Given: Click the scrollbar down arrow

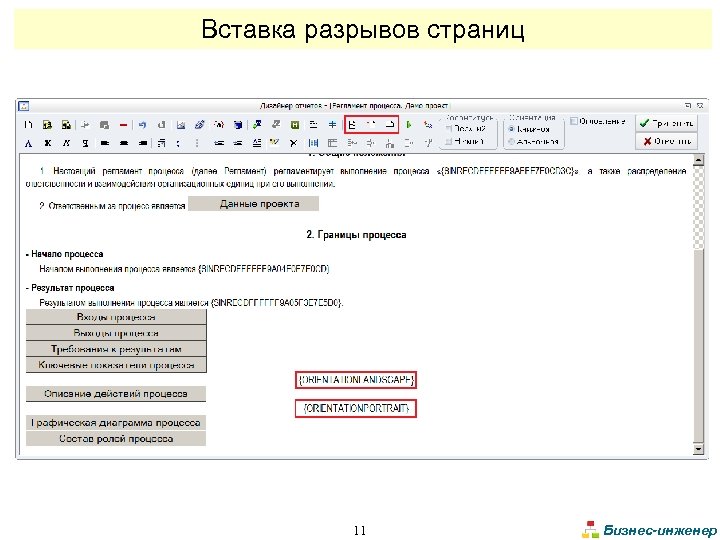Looking at the screenshot, I should [698, 449].
